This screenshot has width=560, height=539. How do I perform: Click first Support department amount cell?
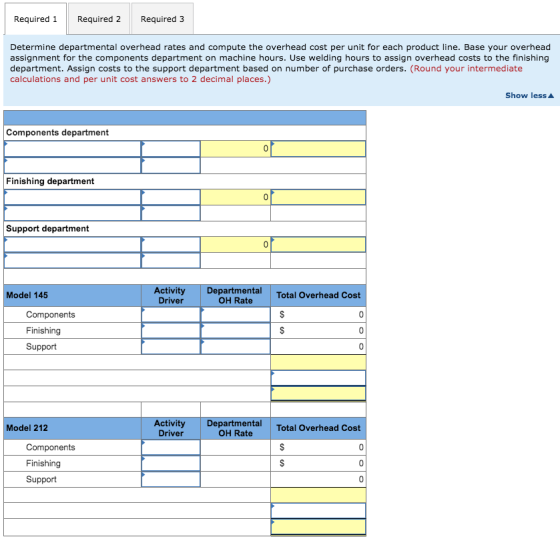click(171, 245)
